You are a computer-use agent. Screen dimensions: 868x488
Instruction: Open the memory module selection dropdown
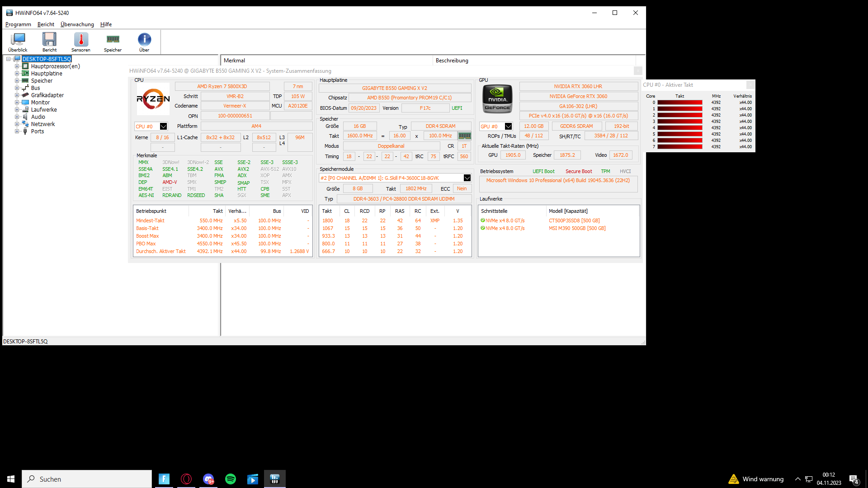point(467,178)
